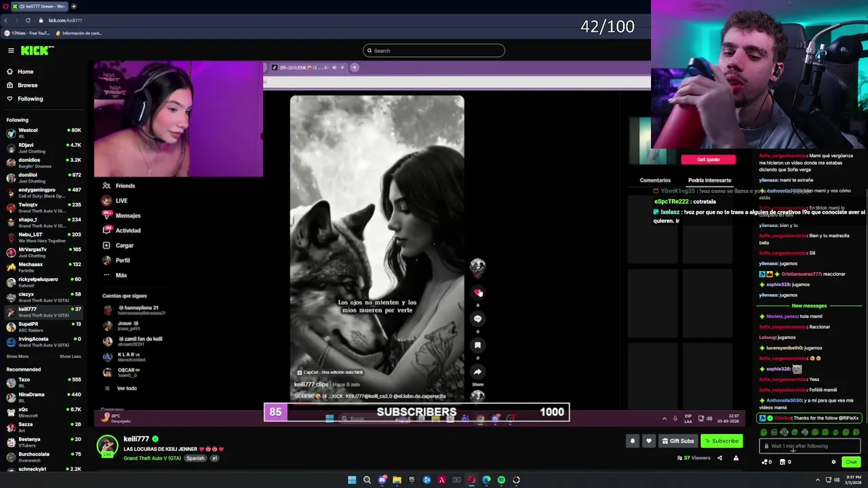Viewport: 868px width, 488px height.
Task: Open Spotify from the Windows taskbar
Action: click(x=501, y=480)
